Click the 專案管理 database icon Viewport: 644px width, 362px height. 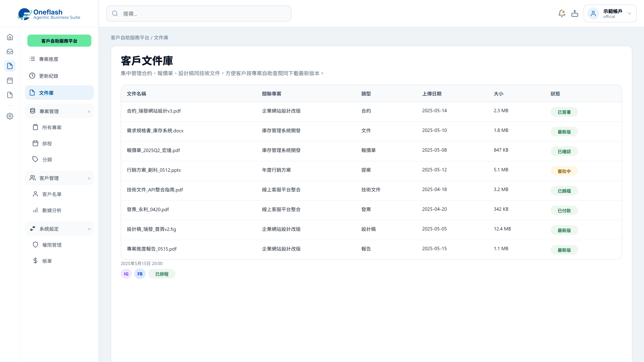coord(32,111)
